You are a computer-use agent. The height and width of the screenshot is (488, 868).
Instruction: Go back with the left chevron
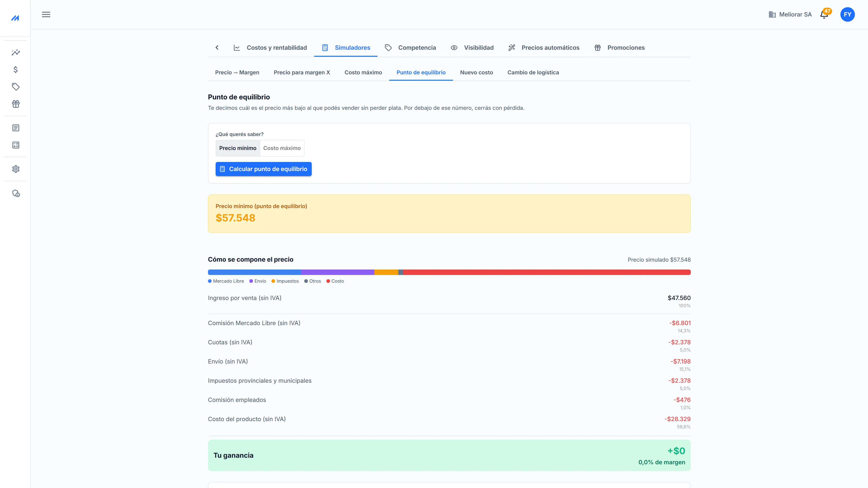217,47
